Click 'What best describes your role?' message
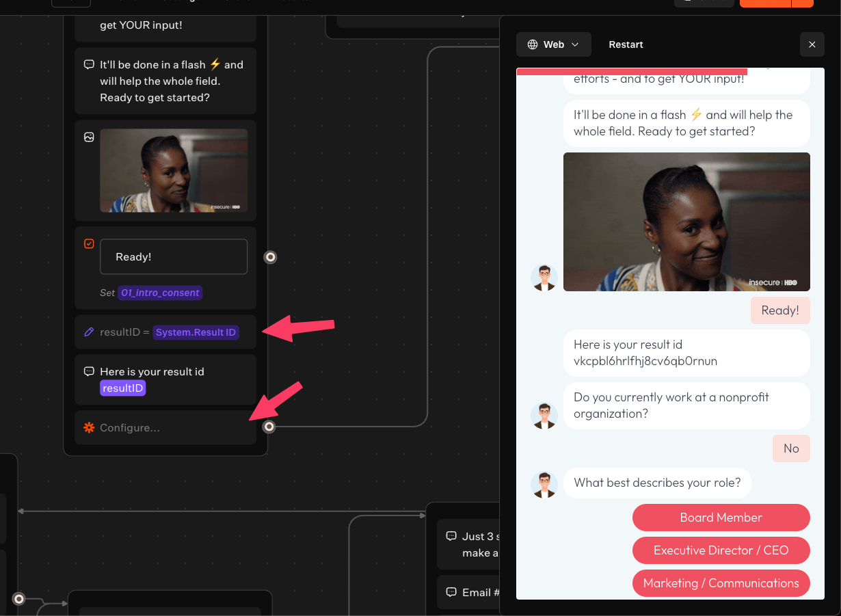This screenshot has width=841, height=616. point(657,483)
